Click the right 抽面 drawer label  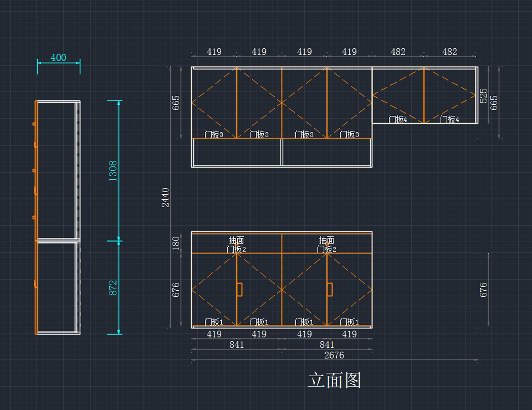[x=327, y=240]
